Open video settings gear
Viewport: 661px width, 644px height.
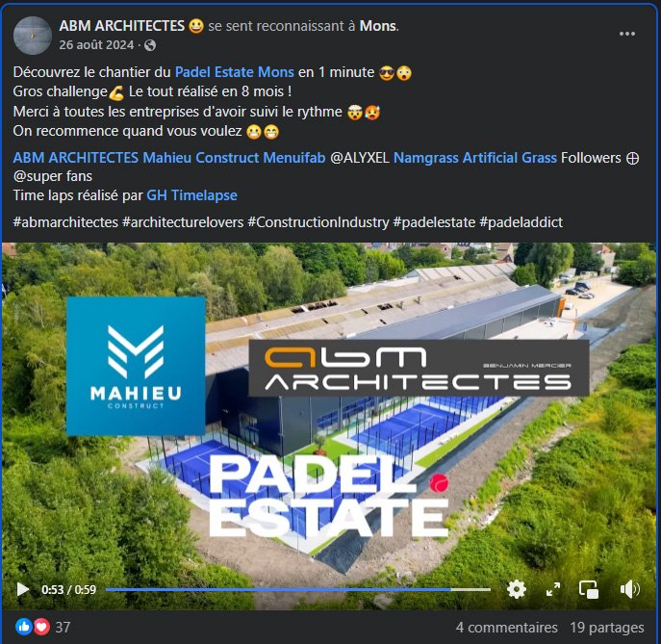pyautogui.click(x=517, y=589)
